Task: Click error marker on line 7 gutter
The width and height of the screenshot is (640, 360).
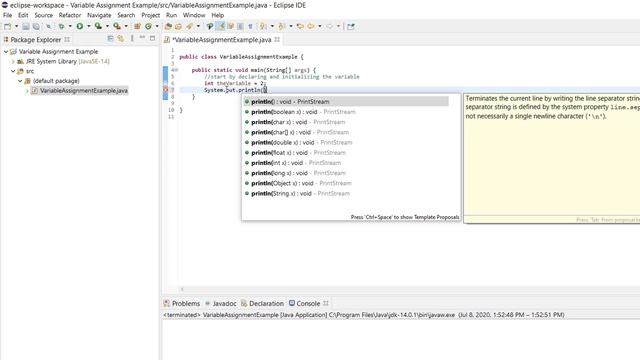Action: click(x=165, y=90)
